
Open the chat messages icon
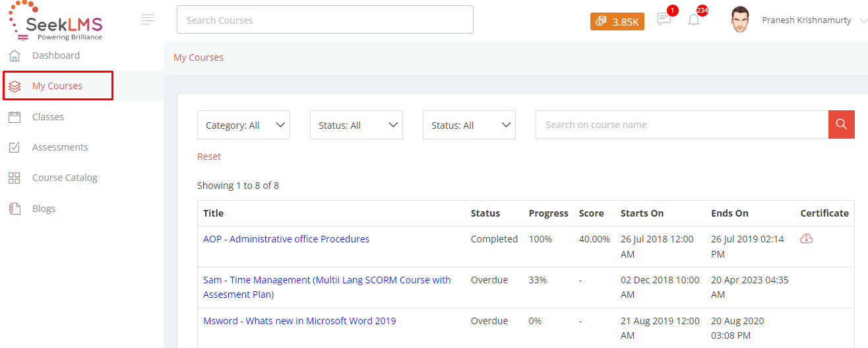(x=664, y=20)
